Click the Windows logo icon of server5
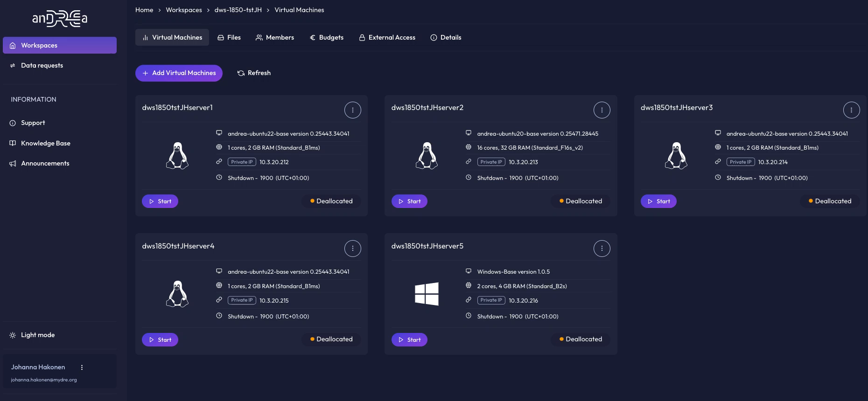 click(x=427, y=294)
